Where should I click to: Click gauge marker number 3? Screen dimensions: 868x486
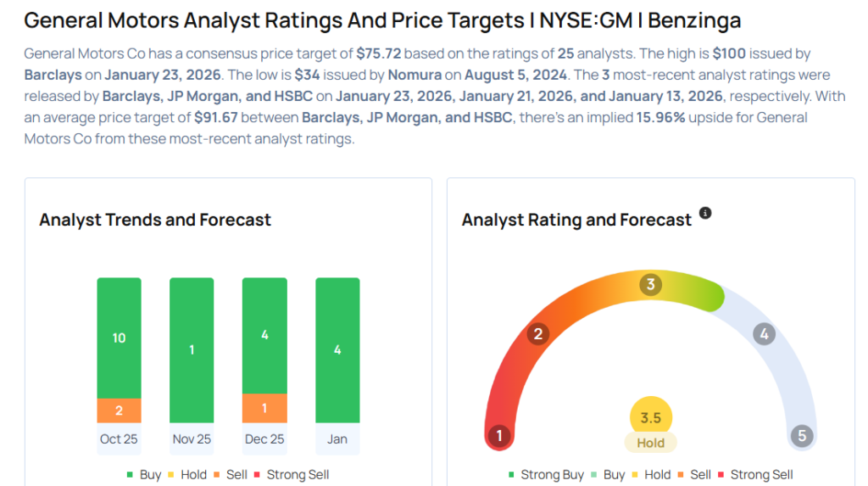pyautogui.click(x=651, y=284)
